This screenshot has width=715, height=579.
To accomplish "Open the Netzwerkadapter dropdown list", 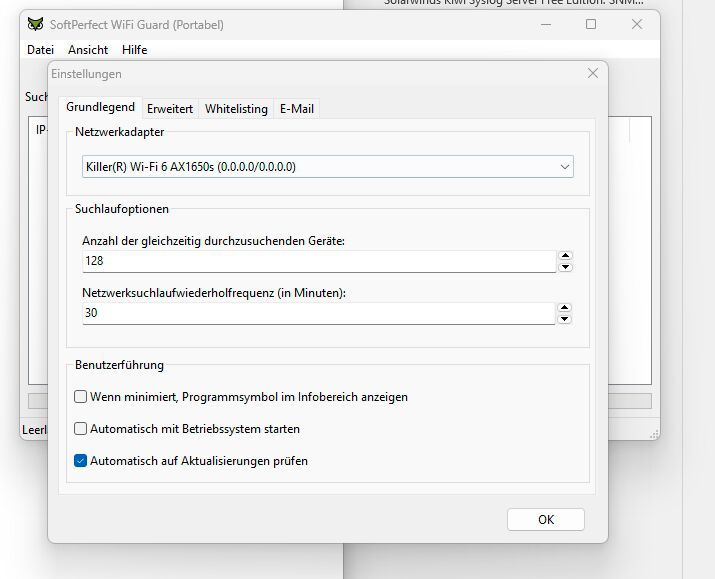I will tap(328, 167).
